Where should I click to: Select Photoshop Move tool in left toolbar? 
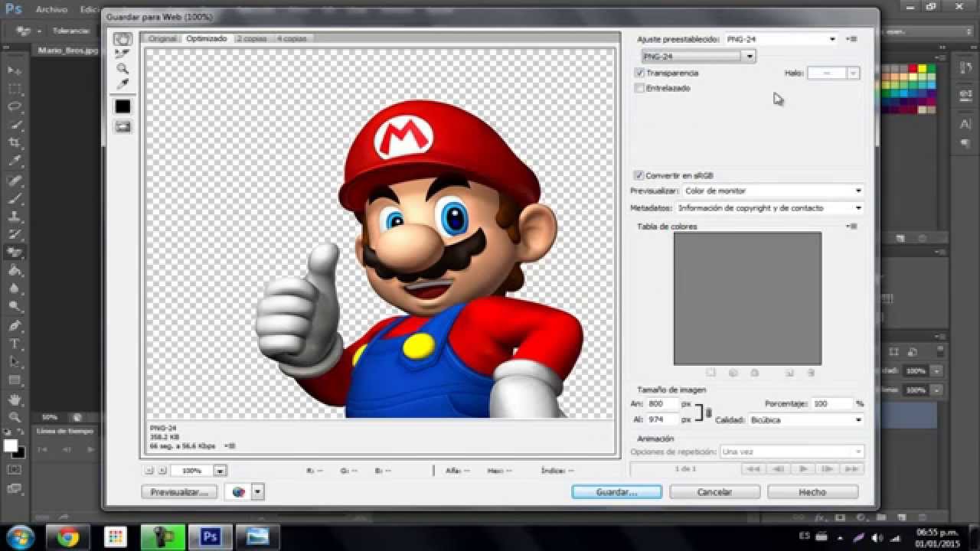[15, 70]
